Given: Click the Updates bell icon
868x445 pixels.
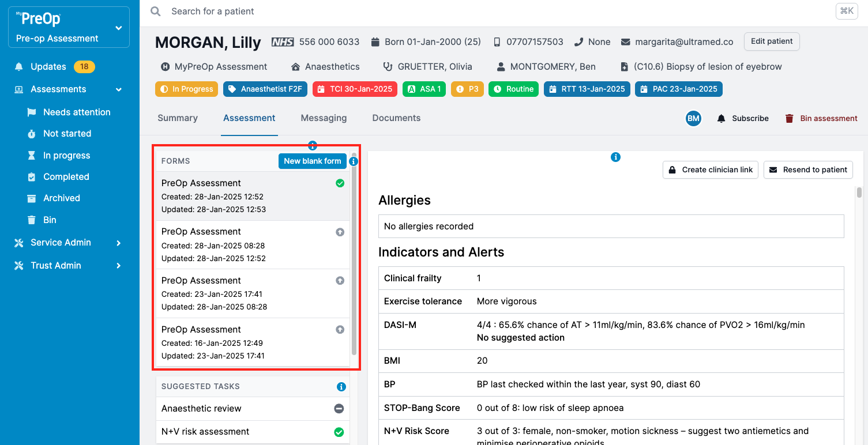Looking at the screenshot, I should pos(19,67).
